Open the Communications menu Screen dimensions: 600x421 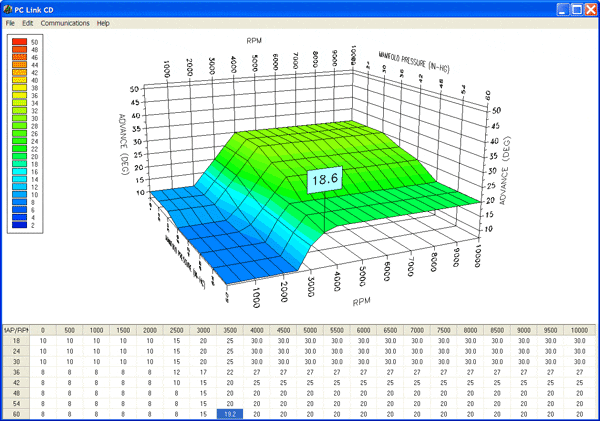(x=64, y=23)
